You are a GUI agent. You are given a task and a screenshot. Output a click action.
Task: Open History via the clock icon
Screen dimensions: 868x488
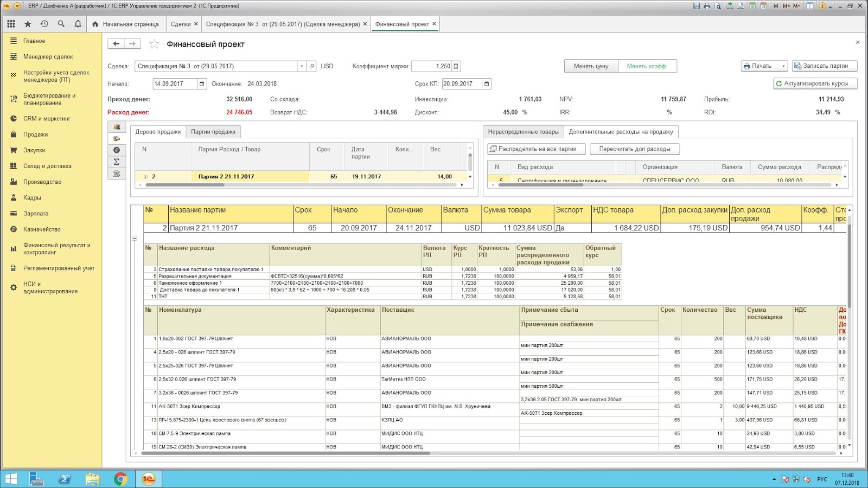[x=44, y=24]
